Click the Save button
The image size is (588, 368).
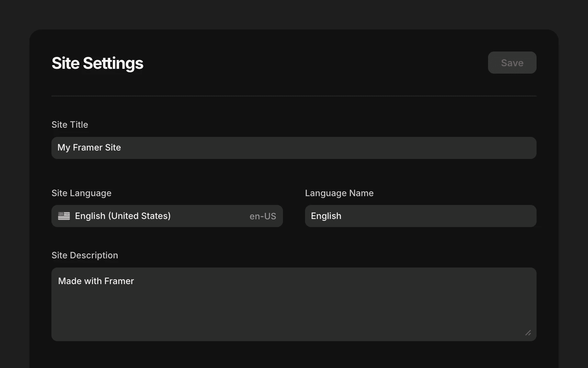tap(512, 63)
